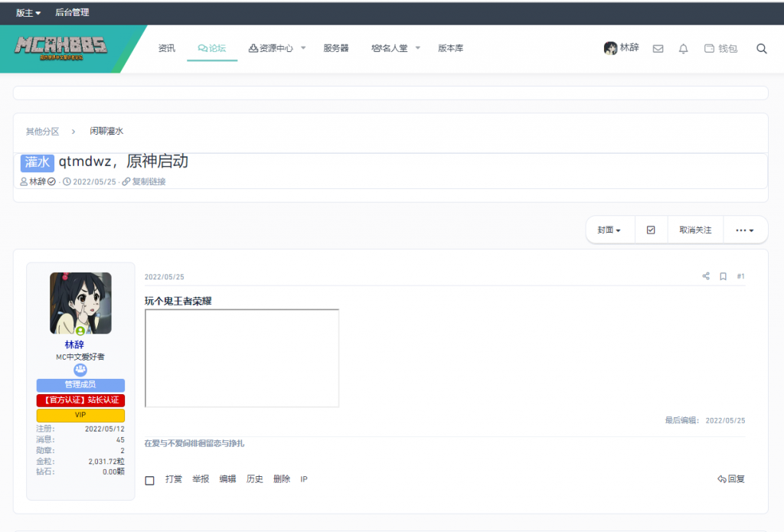Screen dimensions: 784x532
Task: Navigate to 其他分区 breadcrumb
Action: click(x=43, y=132)
